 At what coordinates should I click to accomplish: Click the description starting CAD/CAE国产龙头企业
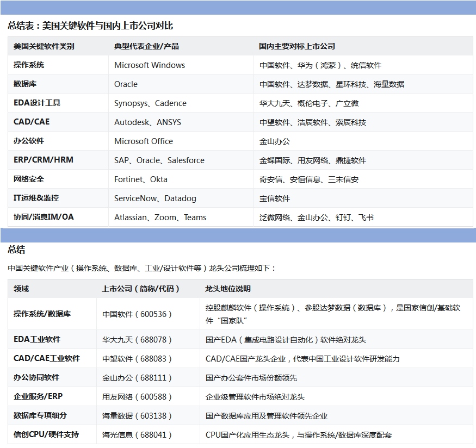coord(302,359)
